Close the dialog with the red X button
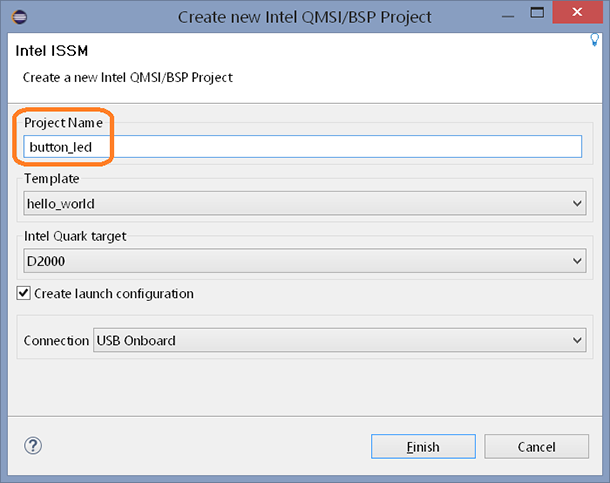Viewport: 610px width, 483px height. (577, 12)
